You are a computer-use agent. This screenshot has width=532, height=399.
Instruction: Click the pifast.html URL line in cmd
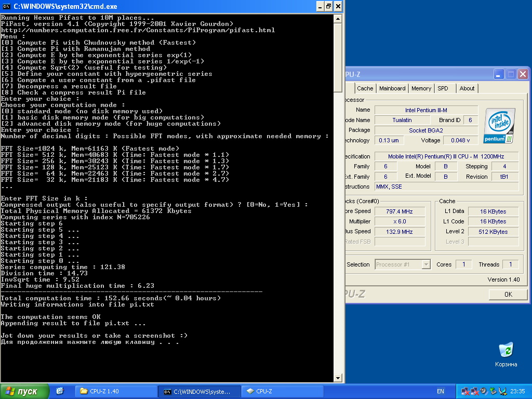(x=138, y=30)
